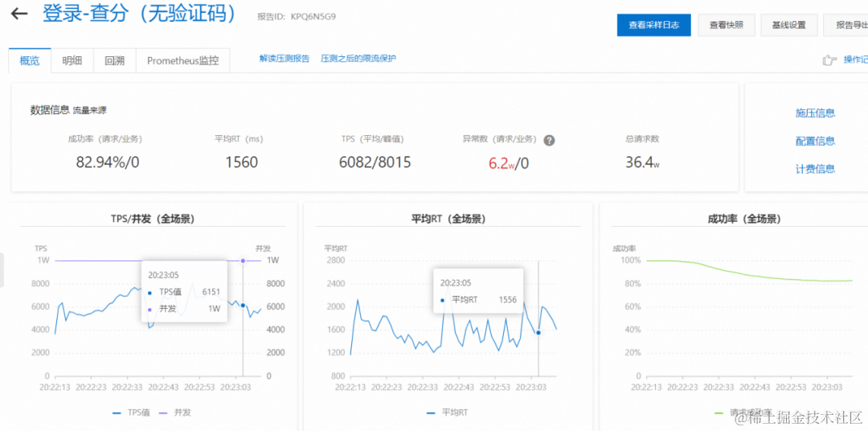
Task: Click the 平均RT（全场景） chart title
Action: pos(448,220)
